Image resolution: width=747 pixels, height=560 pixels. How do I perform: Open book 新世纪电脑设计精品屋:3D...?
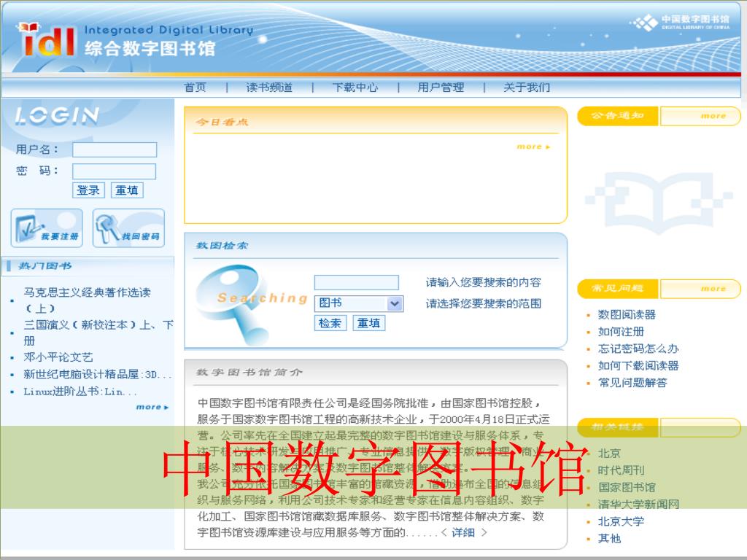[98, 374]
